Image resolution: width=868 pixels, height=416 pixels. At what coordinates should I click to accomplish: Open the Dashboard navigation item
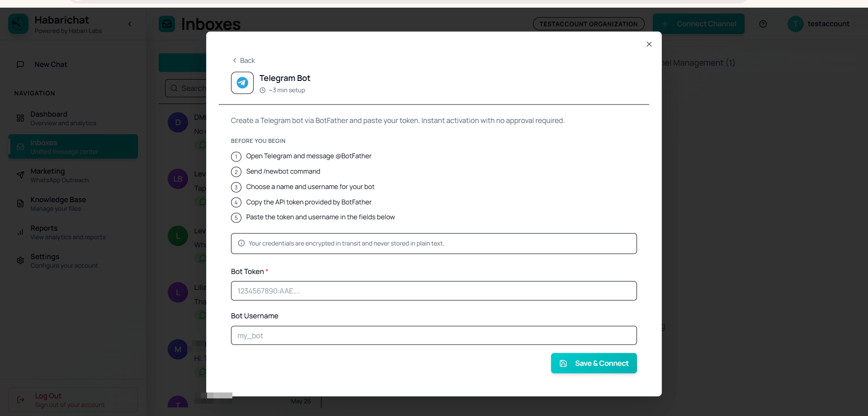(x=73, y=118)
